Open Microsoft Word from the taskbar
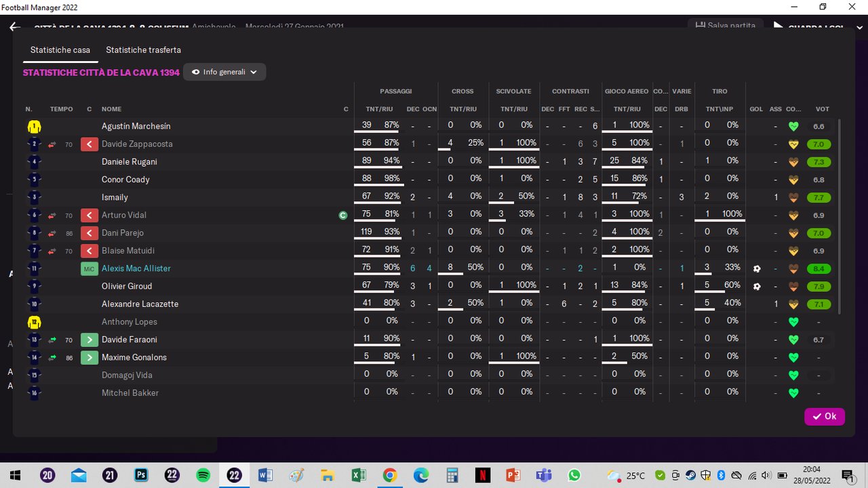Image resolution: width=868 pixels, height=488 pixels. pyautogui.click(x=265, y=475)
